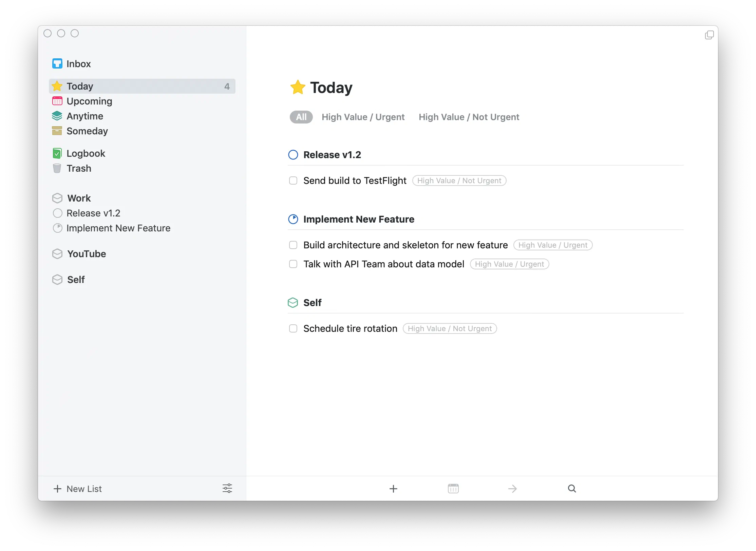756x551 pixels.
Task: Select the All tag filter
Action: [x=301, y=117]
